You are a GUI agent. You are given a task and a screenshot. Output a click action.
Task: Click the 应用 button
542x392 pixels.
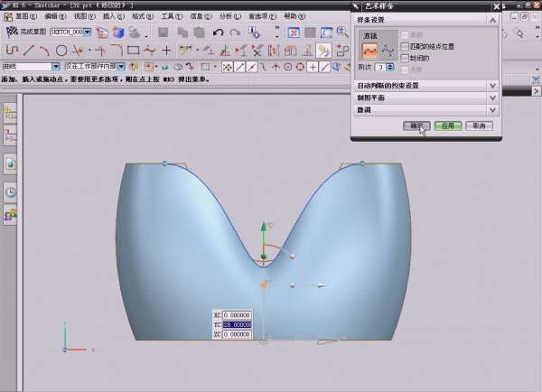pos(448,126)
